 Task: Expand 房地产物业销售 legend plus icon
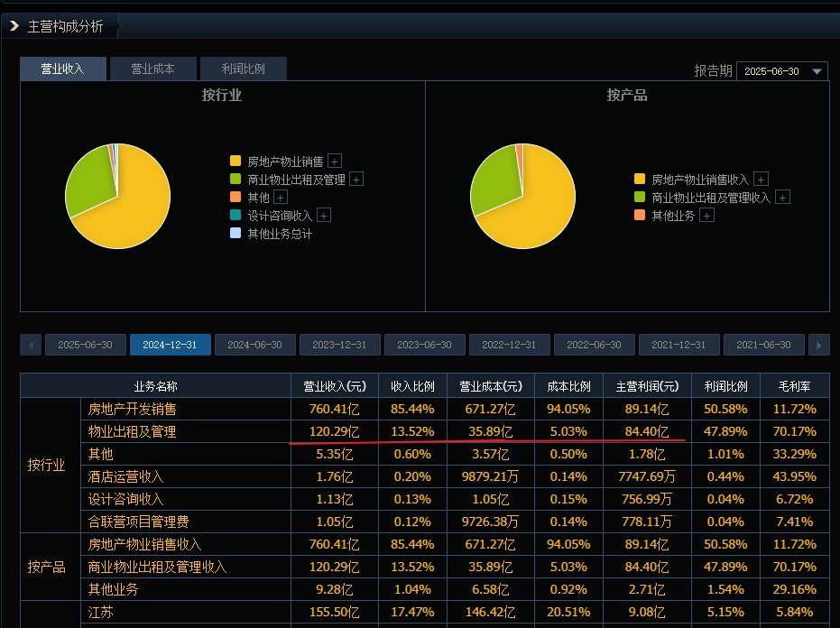[335, 161]
